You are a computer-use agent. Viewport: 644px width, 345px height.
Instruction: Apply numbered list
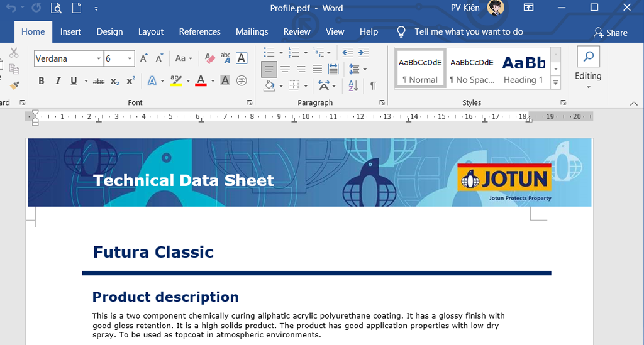[294, 52]
